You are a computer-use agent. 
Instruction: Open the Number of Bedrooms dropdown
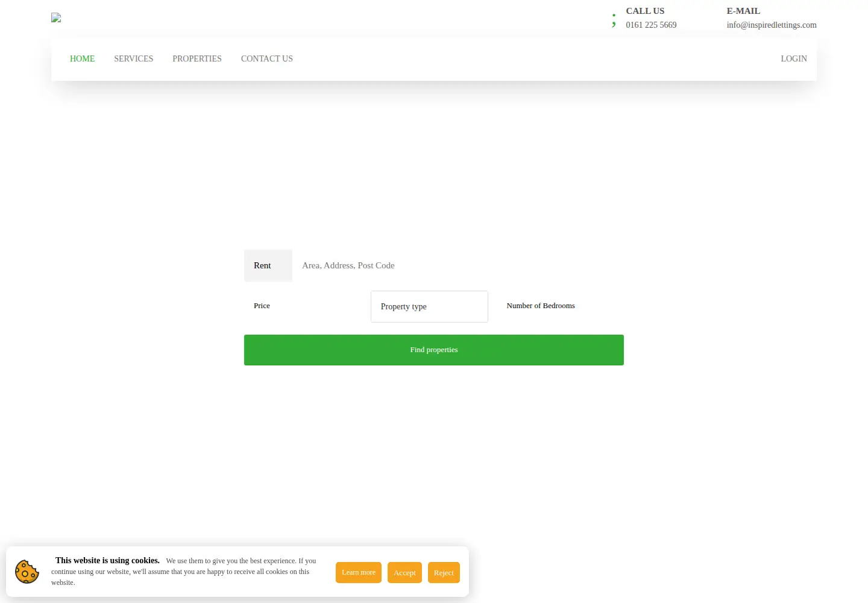tap(561, 306)
